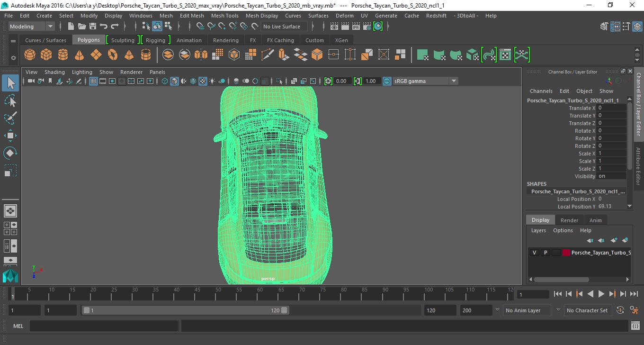
Task: Click the Open Scene folder icon
Action: pos(82,27)
